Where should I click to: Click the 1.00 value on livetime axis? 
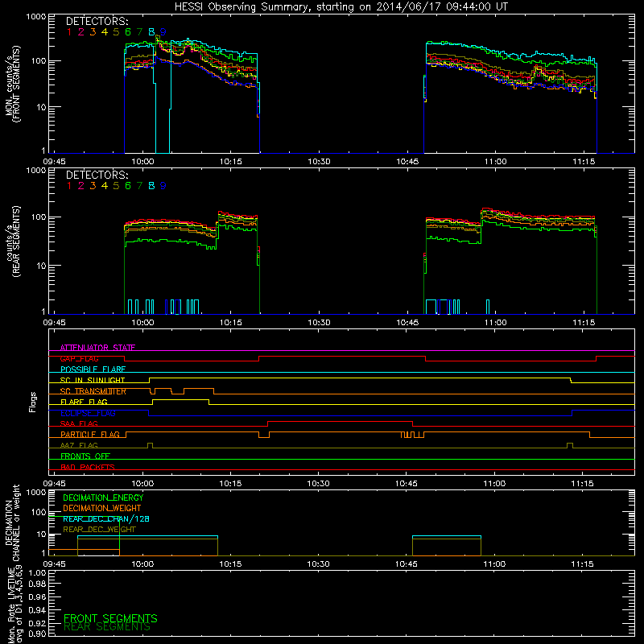pyautogui.click(x=37, y=573)
